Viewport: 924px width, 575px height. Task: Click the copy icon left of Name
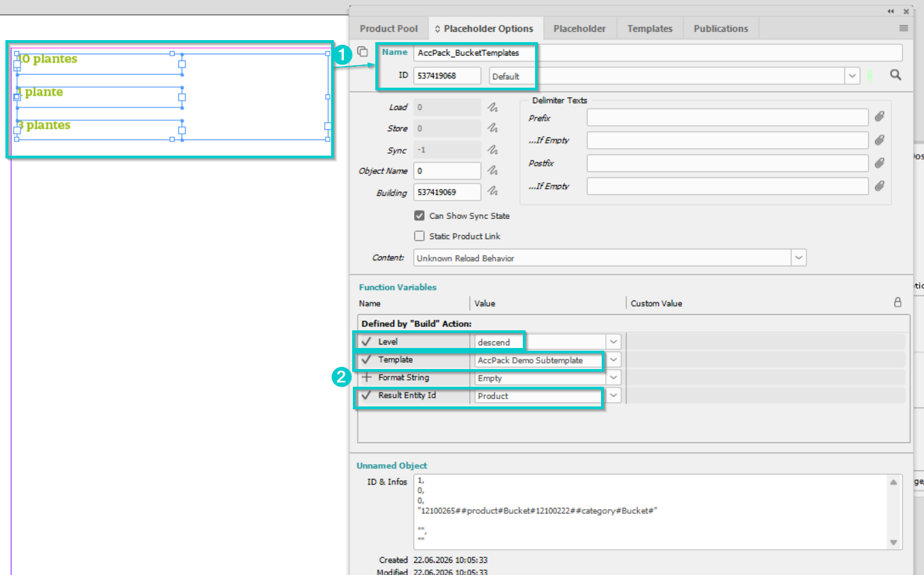click(x=362, y=52)
